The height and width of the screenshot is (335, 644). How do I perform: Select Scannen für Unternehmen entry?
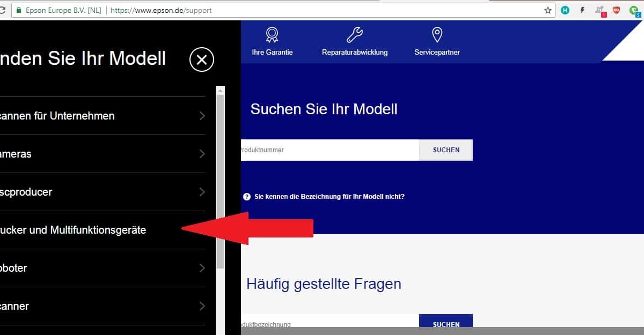coord(103,116)
